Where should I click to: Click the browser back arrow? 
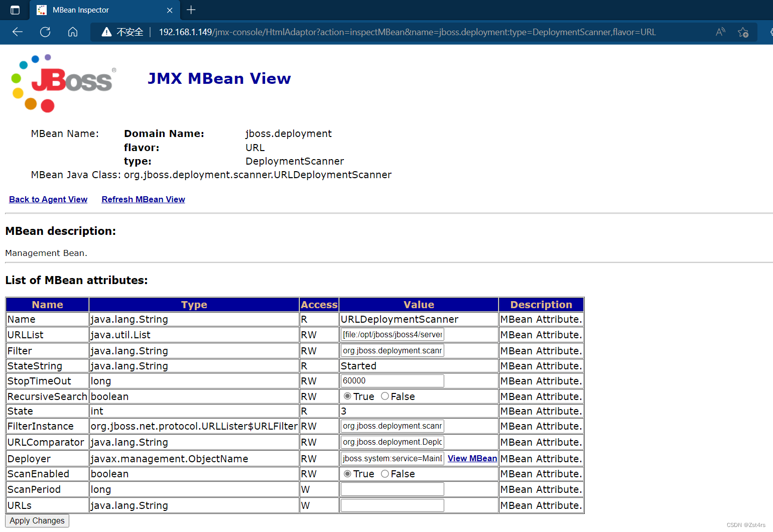click(x=18, y=32)
